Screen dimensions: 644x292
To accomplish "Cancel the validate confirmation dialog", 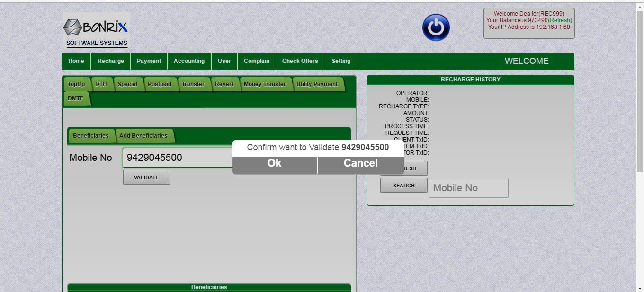I will [360, 163].
